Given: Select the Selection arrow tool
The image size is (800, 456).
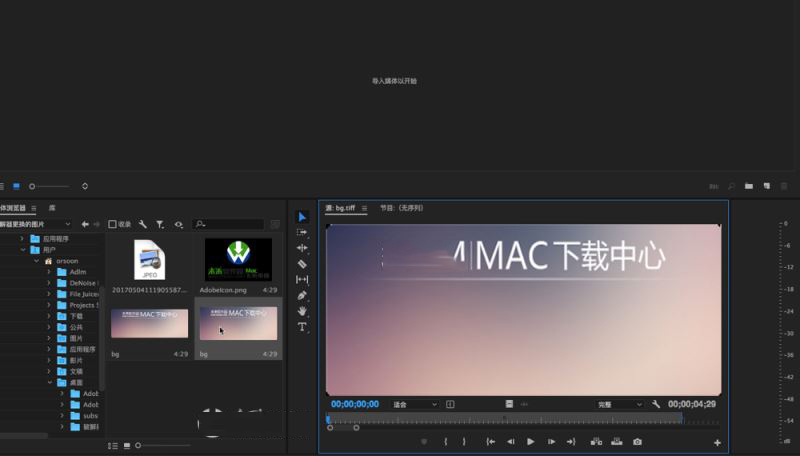Looking at the screenshot, I should (x=302, y=217).
